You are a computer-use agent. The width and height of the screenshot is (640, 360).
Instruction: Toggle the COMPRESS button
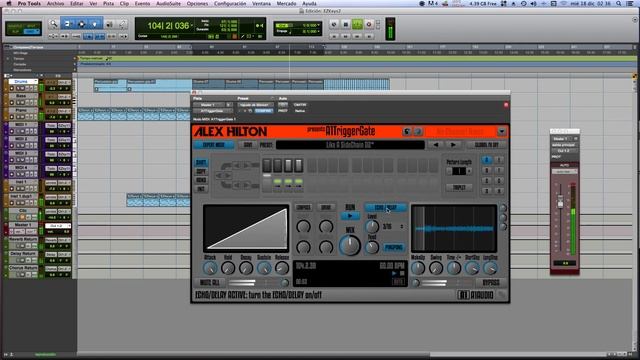coord(303,207)
